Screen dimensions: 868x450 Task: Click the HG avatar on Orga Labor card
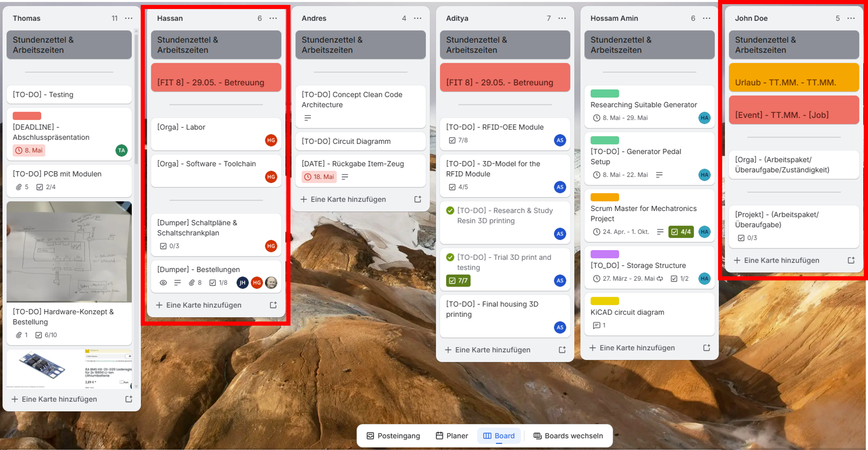[x=271, y=140]
